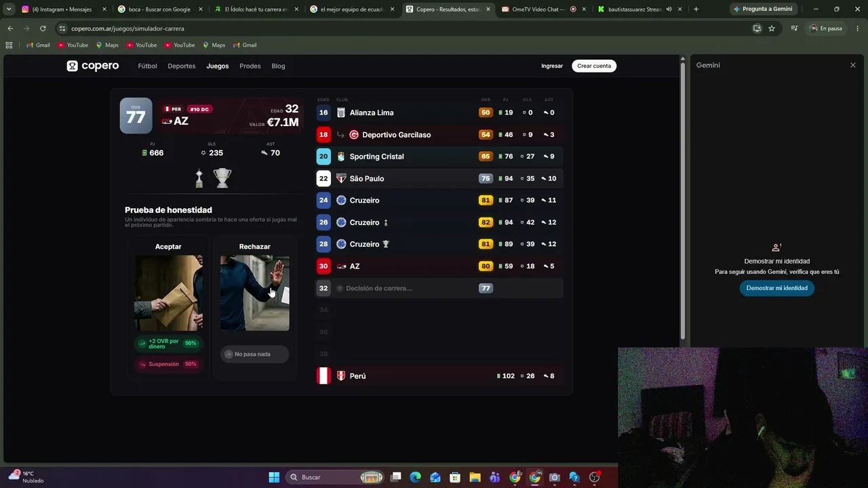868x488 pixels.
Task: Go to the Juegos section
Action: [x=218, y=66]
